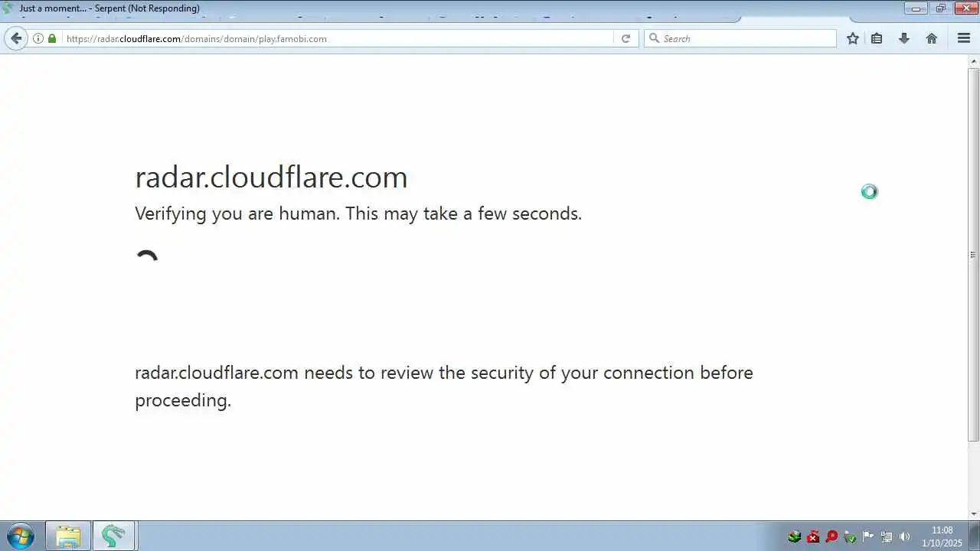Click the red X tray icon
Screen dimensions: 980x551
(813, 536)
